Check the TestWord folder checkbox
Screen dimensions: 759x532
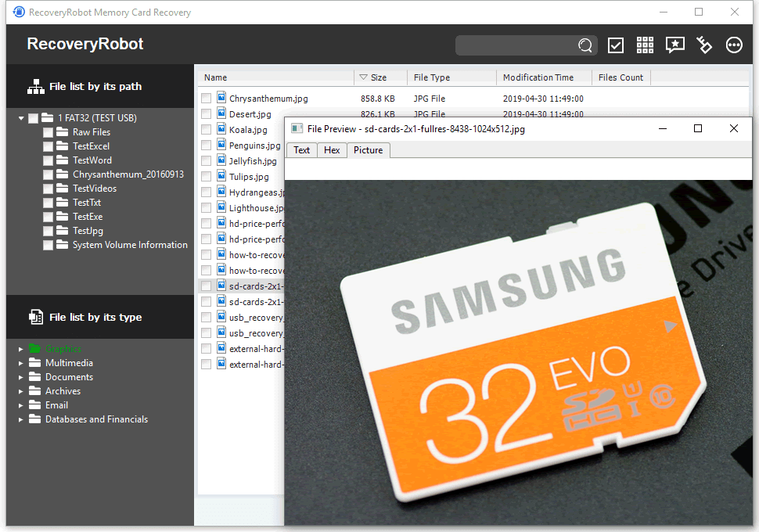48,160
